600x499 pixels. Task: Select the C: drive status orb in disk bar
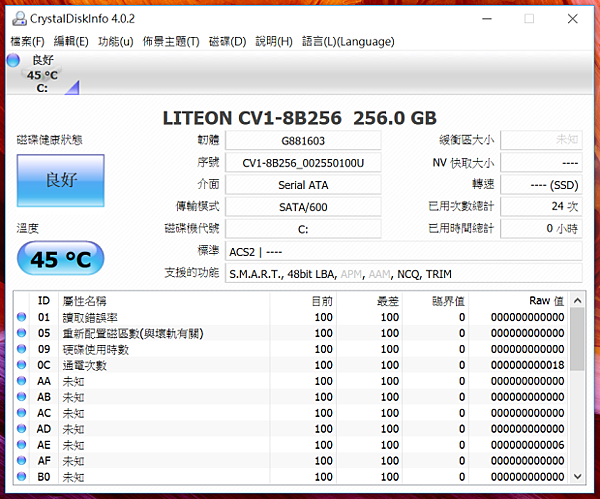[x=13, y=60]
